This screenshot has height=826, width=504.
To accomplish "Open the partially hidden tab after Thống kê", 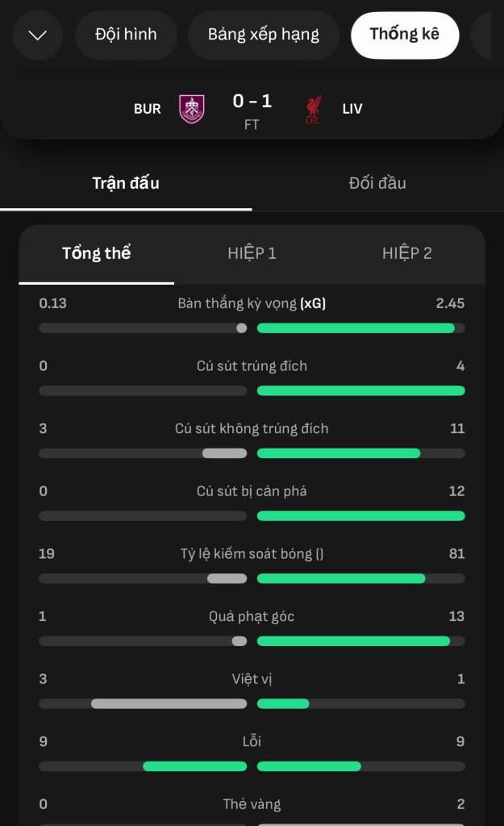I will [x=481, y=35].
